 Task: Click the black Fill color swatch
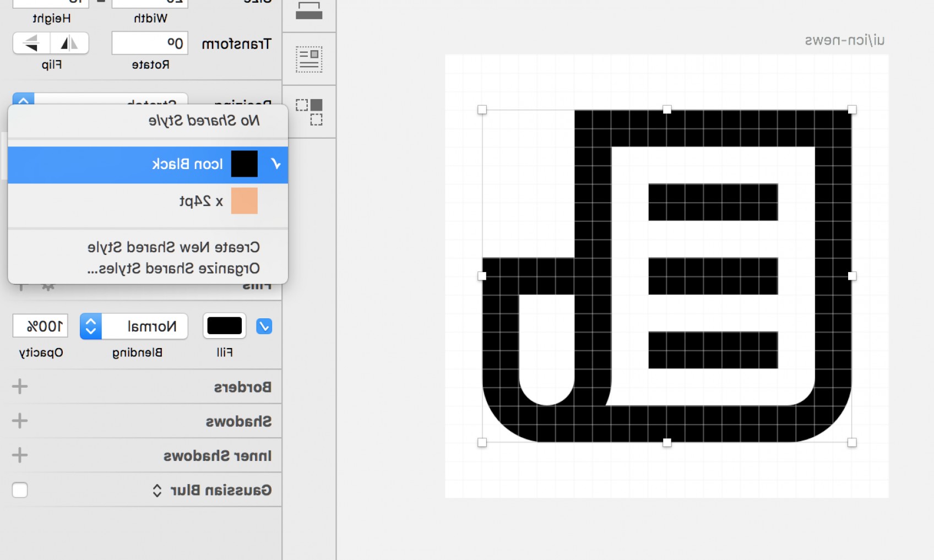coord(224,325)
